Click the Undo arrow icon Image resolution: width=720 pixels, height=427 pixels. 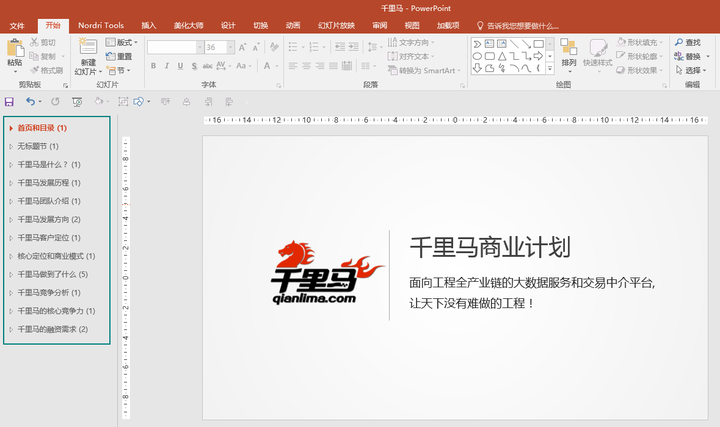tap(30, 101)
